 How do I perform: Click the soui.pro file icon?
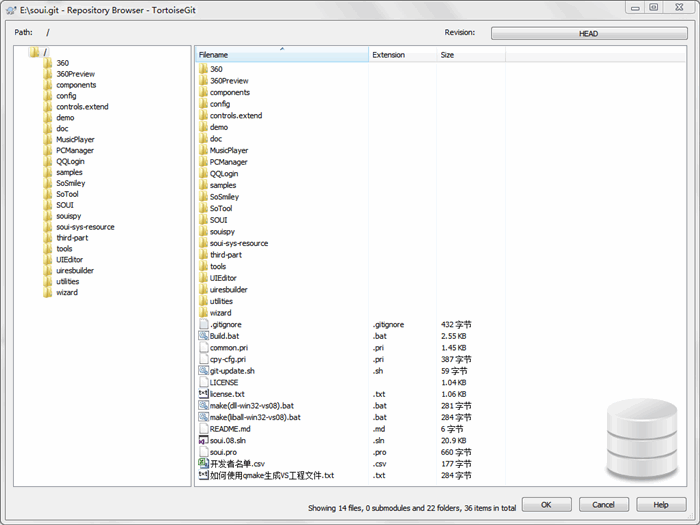pos(203,452)
